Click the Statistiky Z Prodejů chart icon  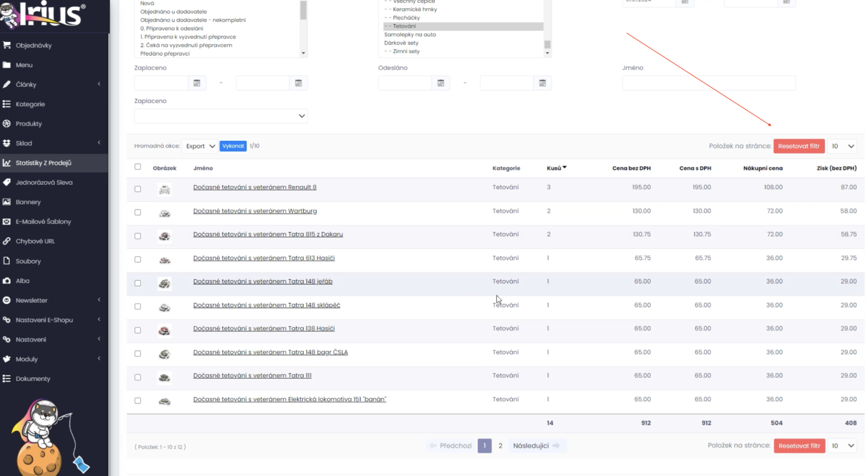click(7, 163)
